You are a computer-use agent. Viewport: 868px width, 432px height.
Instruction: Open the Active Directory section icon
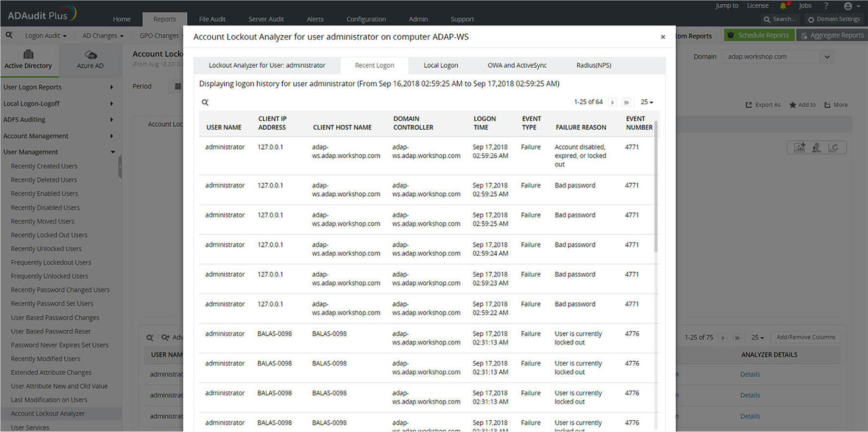[29, 55]
